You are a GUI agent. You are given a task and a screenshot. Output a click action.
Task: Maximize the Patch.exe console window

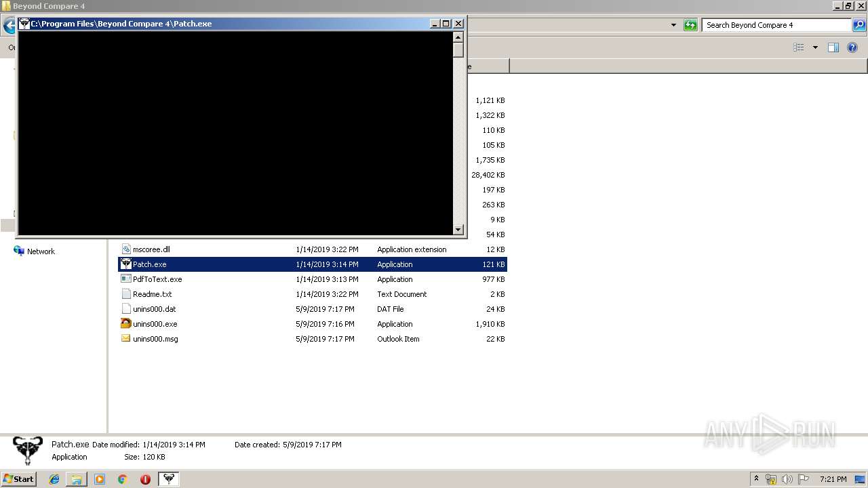(x=446, y=24)
